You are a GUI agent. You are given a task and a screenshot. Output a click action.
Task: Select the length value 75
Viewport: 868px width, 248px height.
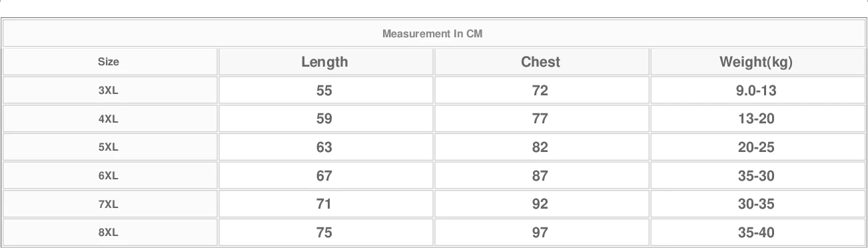[324, 233]
